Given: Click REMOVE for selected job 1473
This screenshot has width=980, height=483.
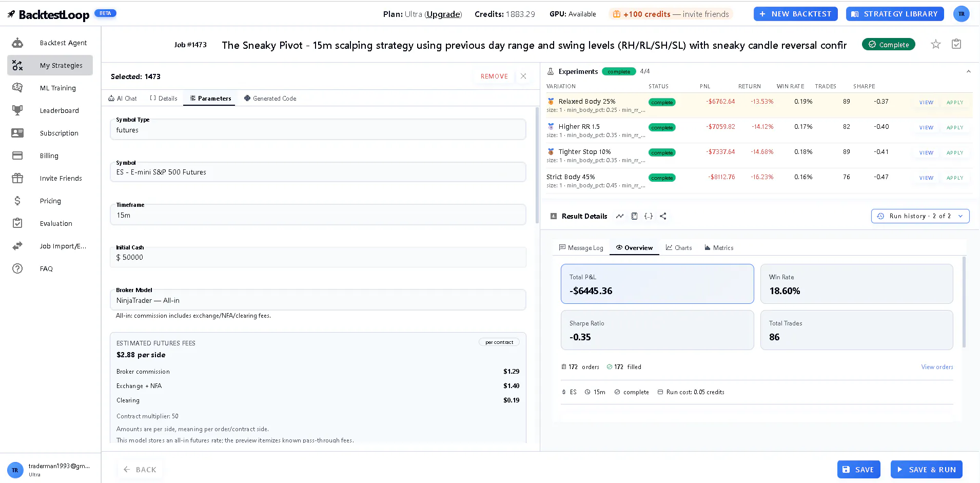Looking at the screenshot, I should (x=494, y=76).
